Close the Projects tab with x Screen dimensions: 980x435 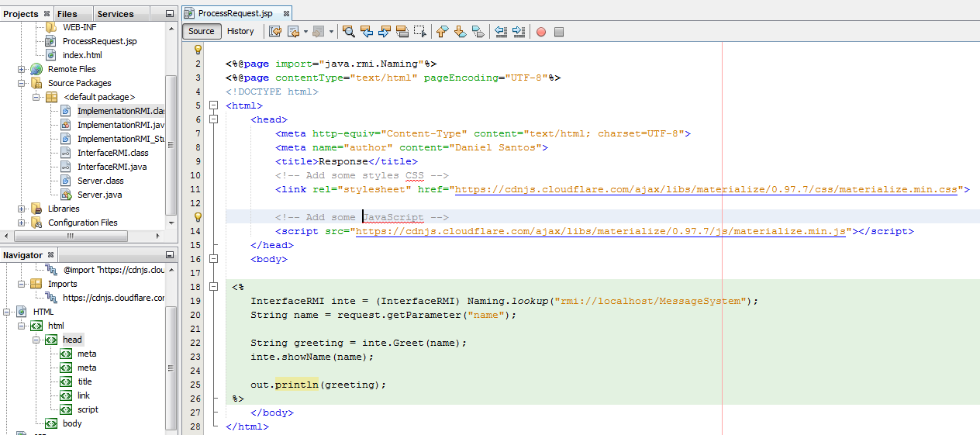[47, 14]
